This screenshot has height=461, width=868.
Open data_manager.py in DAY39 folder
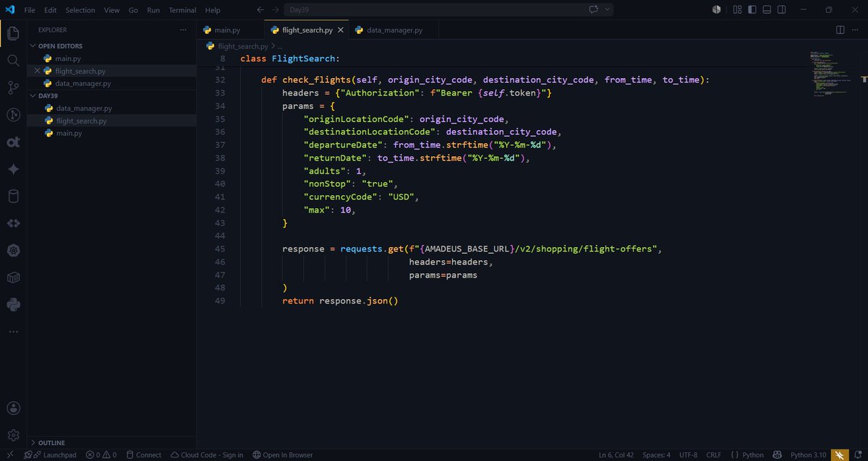[112, 108]
